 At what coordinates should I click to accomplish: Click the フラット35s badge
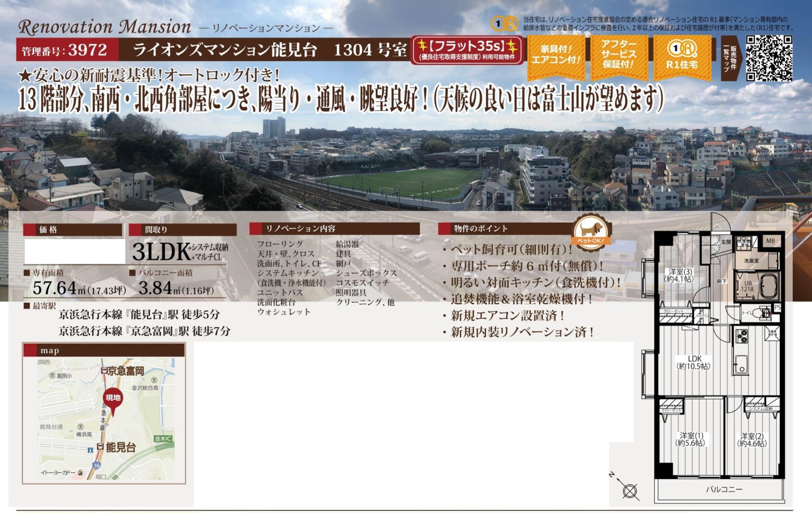coord(467,50)
